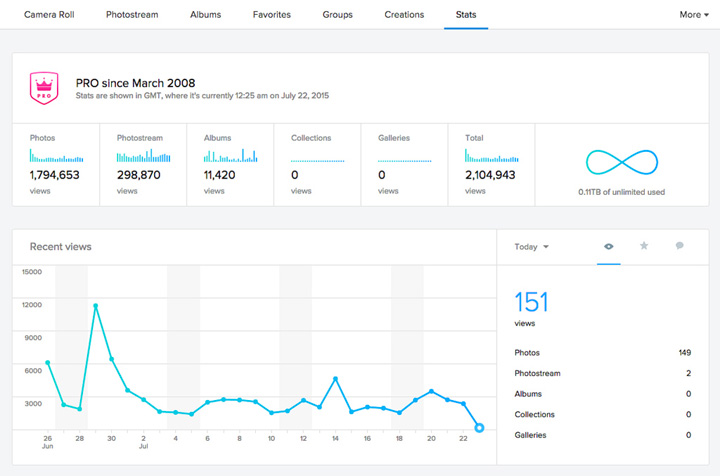
Task: Click the Photos views sparkline chart
Action: (x=56, y=156)
